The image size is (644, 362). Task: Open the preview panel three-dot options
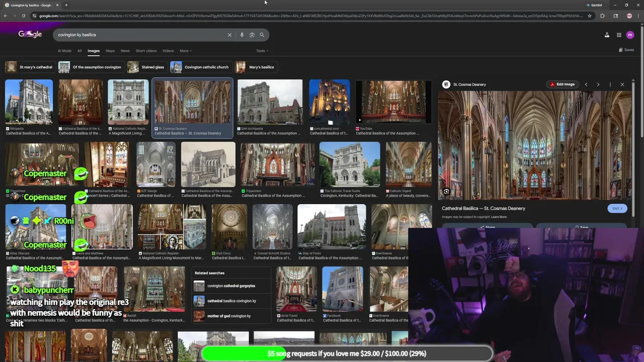tap(610, 84)
